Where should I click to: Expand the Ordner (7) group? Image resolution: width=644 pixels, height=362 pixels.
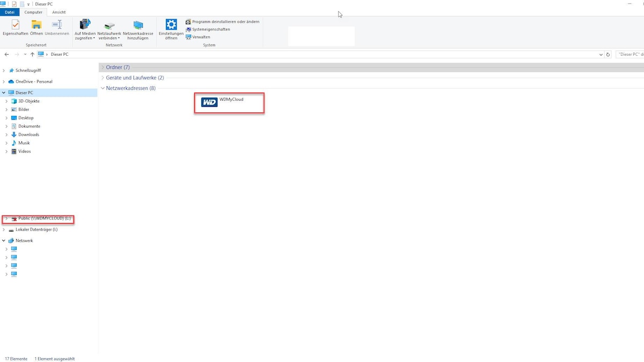coord(103,67)
